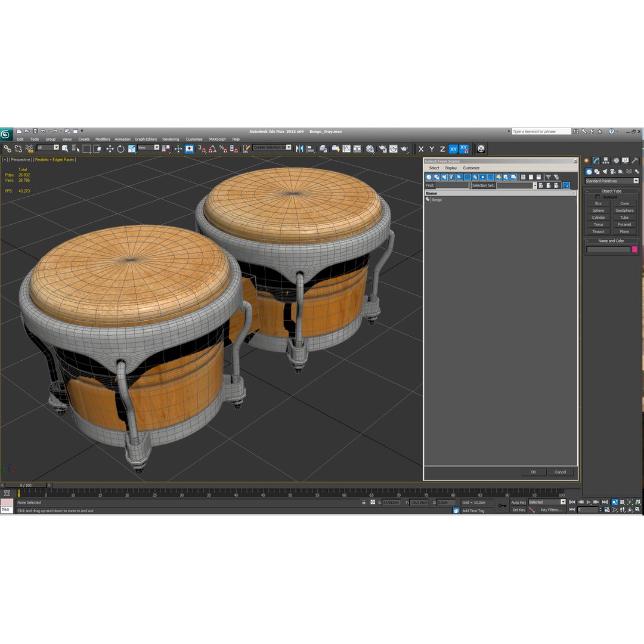Screen dimensions: 644x644
Task: Open the Rendering menu
Action: pos(171,139)
